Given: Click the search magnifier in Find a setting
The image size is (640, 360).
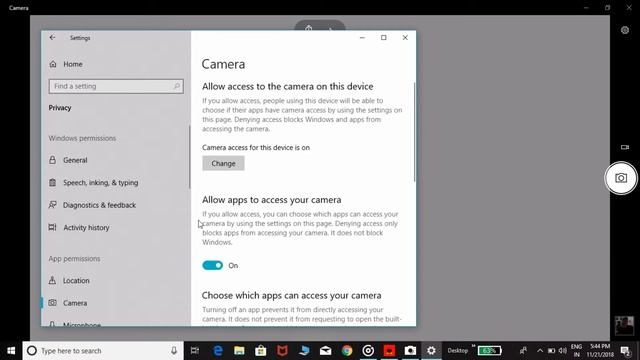Looking at the screenshot, I should coord(177,86).
